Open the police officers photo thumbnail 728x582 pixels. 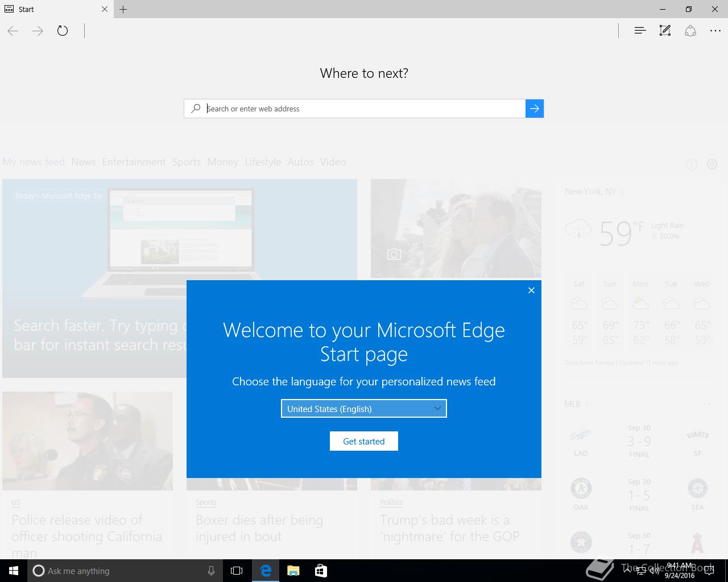[88, 441]
